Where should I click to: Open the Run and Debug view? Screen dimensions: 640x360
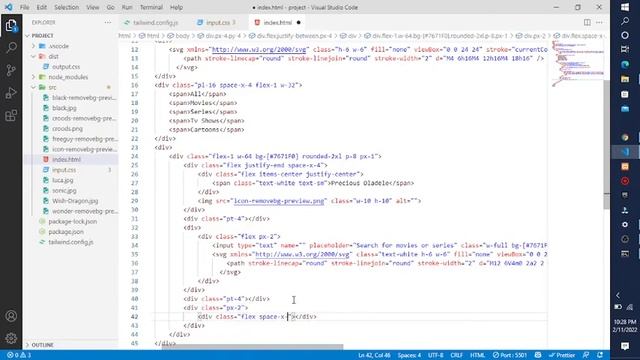click(x=11, y=93)
